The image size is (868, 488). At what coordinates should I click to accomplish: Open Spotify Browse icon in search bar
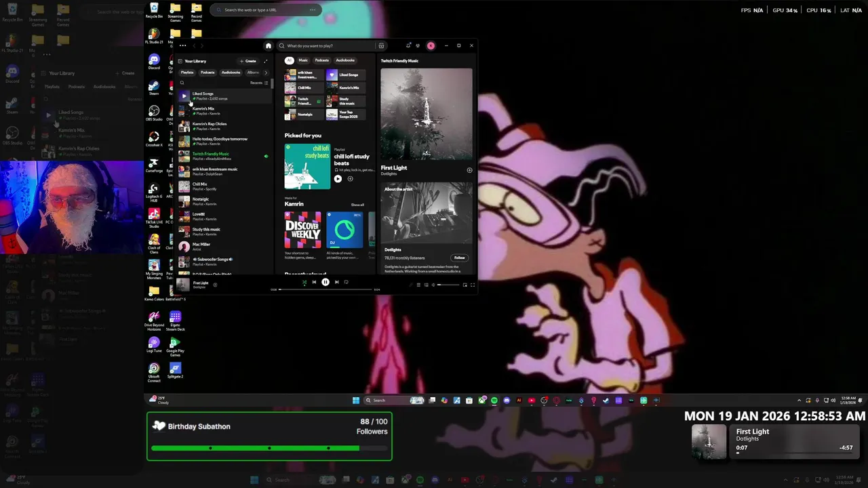pyautogui.click(x=381, y=45)
